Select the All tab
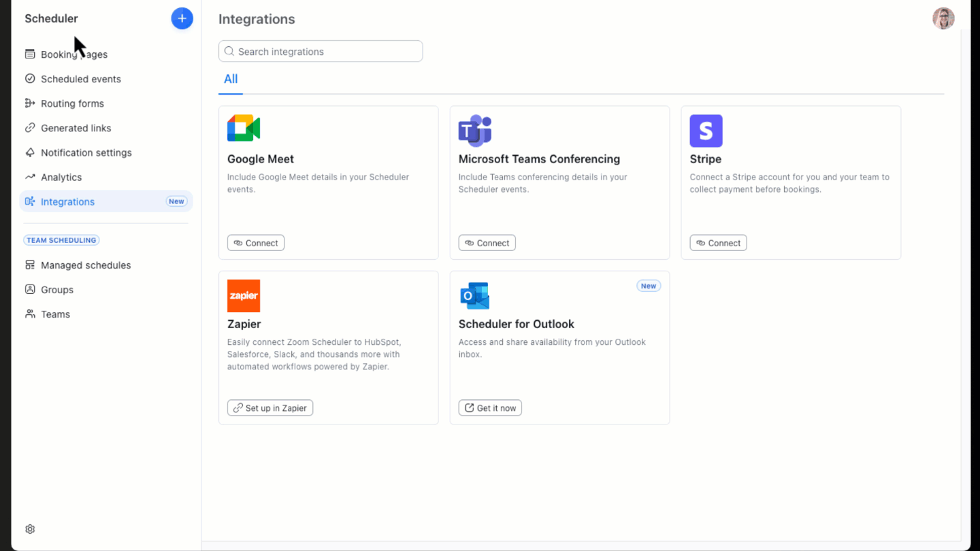980x551 pixels. (x=231, y=79)
